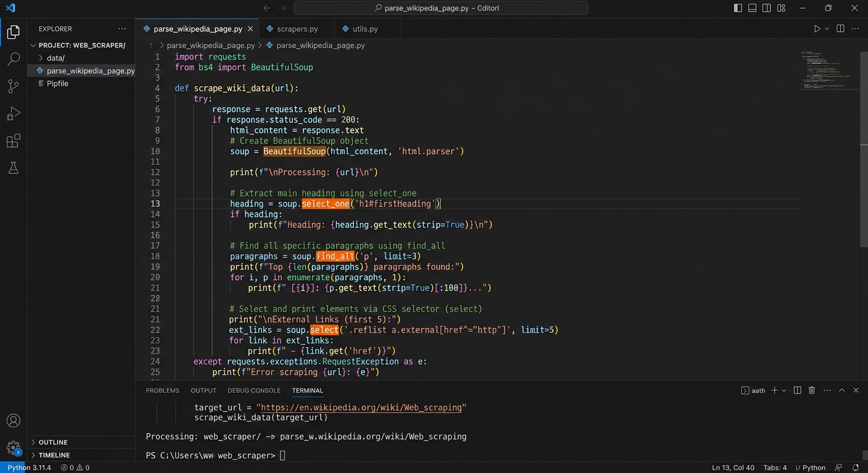Click the command center search box
Image resolution: width=868 pixels, height=473 pixels.
point(441,8)
